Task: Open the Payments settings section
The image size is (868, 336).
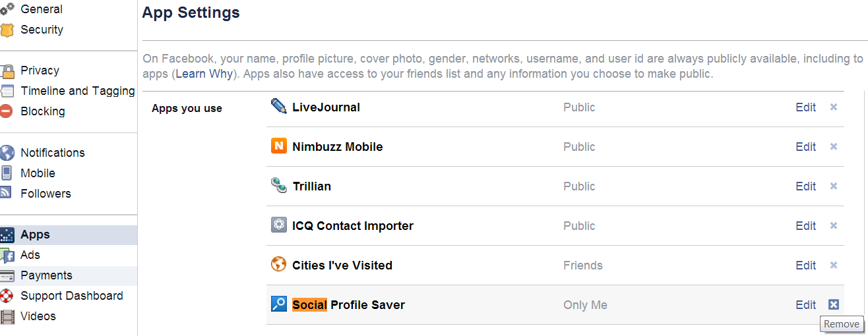Action: [46, 275]
